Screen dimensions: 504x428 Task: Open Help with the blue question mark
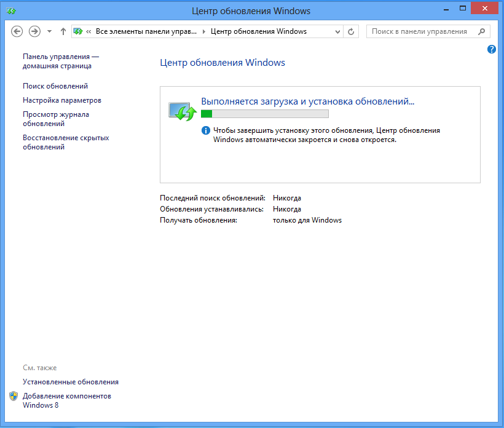[492, 49]
